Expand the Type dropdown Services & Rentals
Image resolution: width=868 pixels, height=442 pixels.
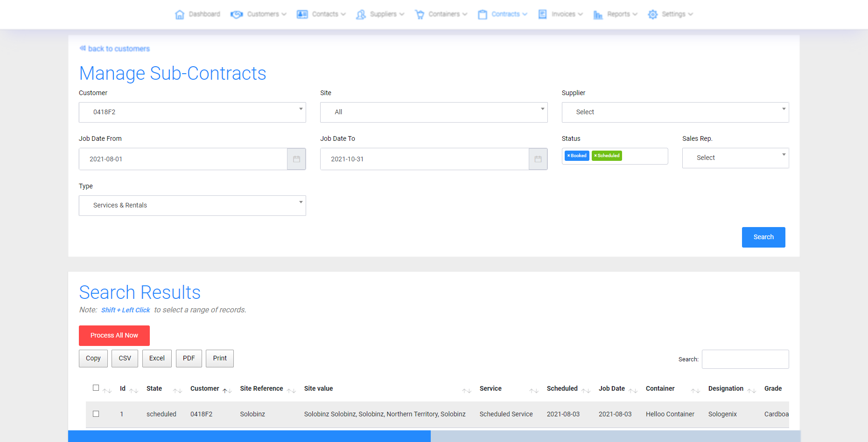[192, 206]
